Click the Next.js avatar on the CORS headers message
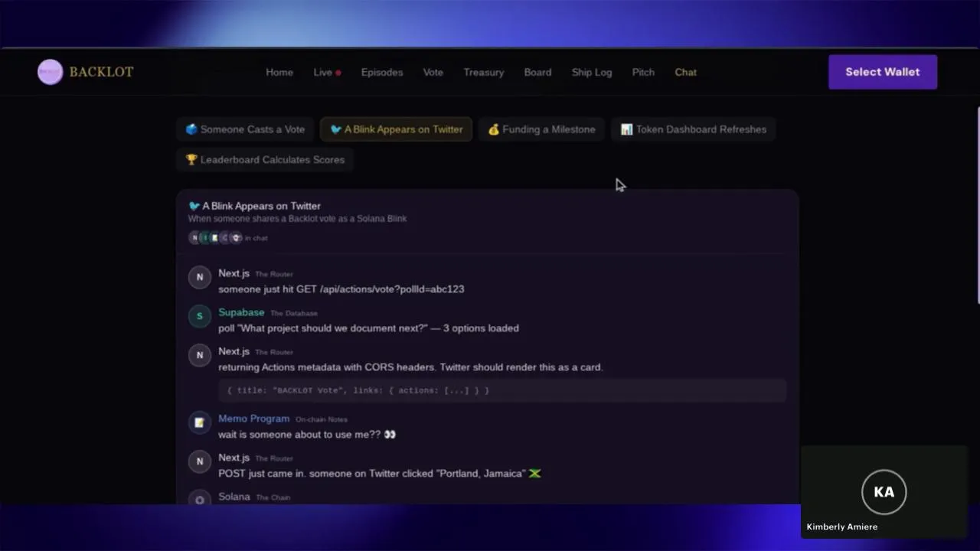980x551 pixels. pos(200,355)
